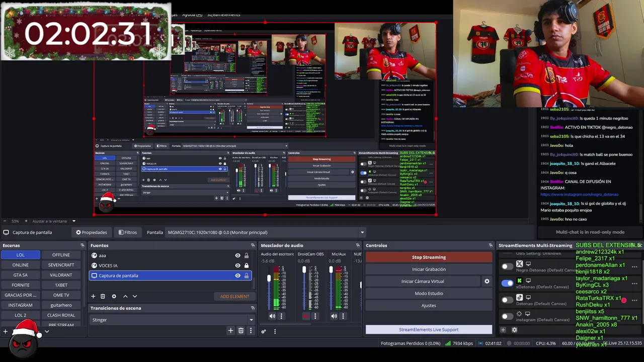644x362 pixels.
Task: Open the Instagram link in chat
Action: pos(580,195)
